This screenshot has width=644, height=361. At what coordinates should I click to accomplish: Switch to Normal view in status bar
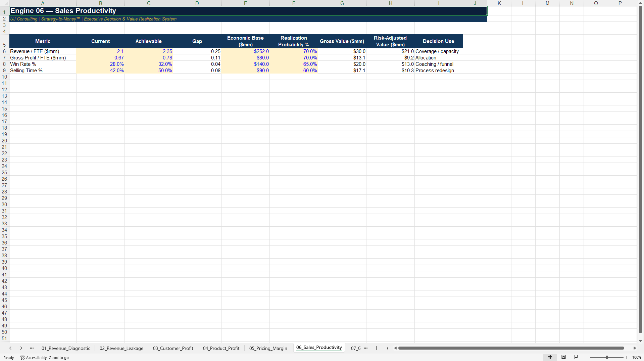[x=550, y=357]
